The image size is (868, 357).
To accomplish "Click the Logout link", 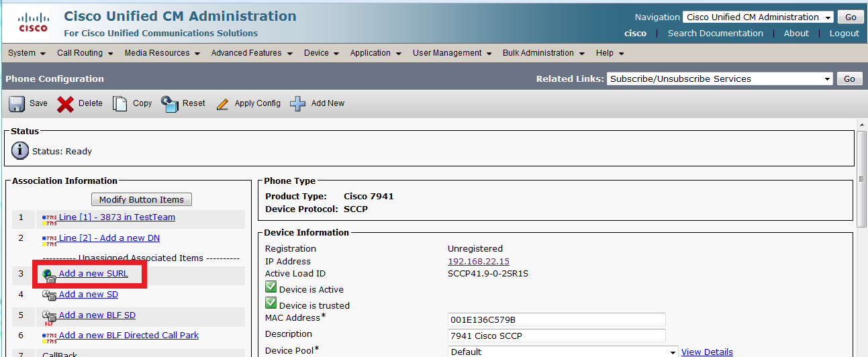I will (x=844, y=34).
